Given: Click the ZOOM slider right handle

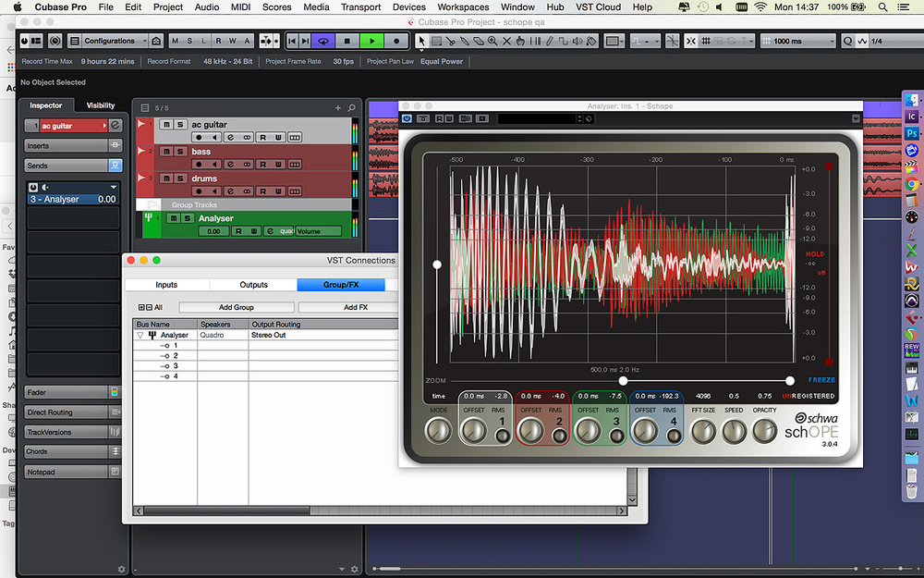Looking at the screenshot, I should coord(790,380).
